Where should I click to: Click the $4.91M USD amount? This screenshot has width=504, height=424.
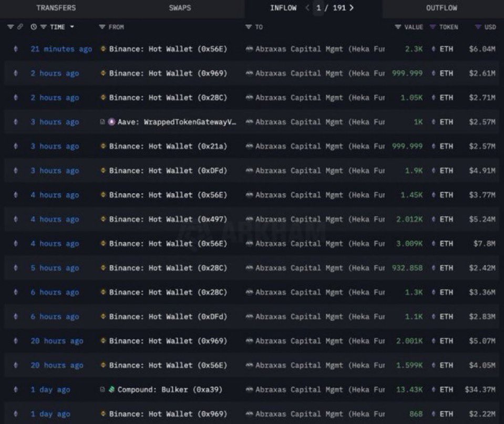click(x=482, y=171)
